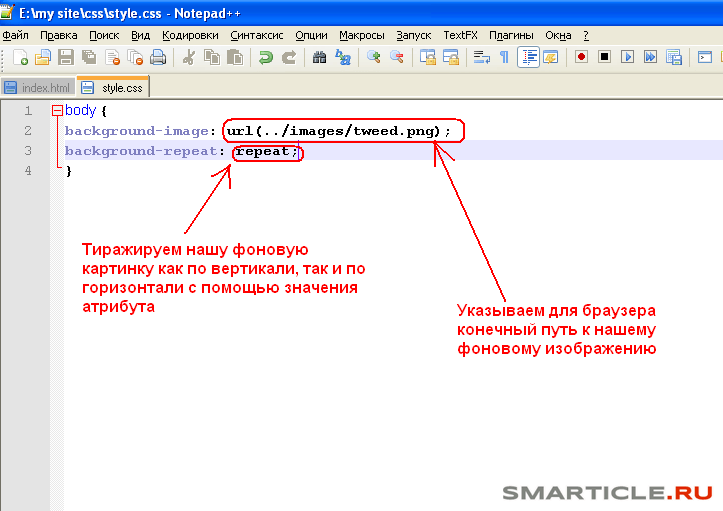Start macro recording with red dot
This screenshot has width=723, height=511.
click(x=581, y=57)
